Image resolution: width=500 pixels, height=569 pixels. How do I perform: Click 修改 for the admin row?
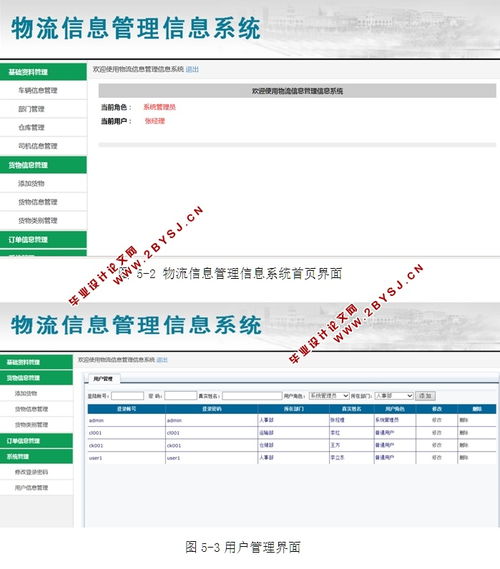[x=437, y=420]
